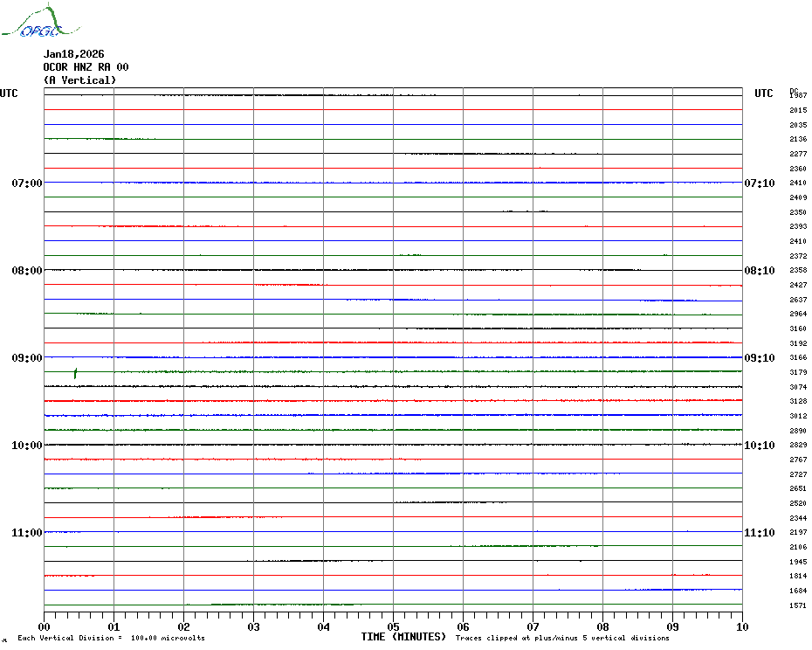
Task: Click the DC value 3074
Action: 798,387
